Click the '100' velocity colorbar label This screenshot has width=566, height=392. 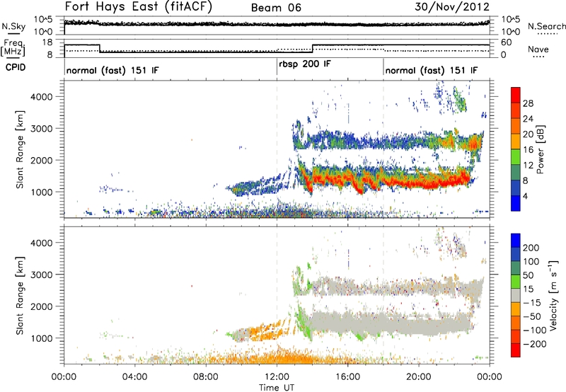pos(531,262)
